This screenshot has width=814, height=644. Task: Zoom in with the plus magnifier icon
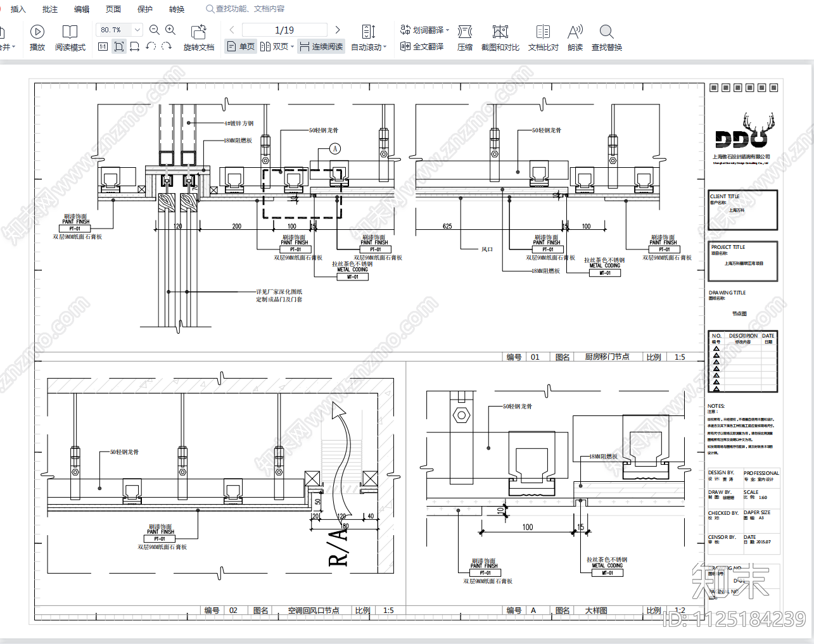tap(170, 30)
